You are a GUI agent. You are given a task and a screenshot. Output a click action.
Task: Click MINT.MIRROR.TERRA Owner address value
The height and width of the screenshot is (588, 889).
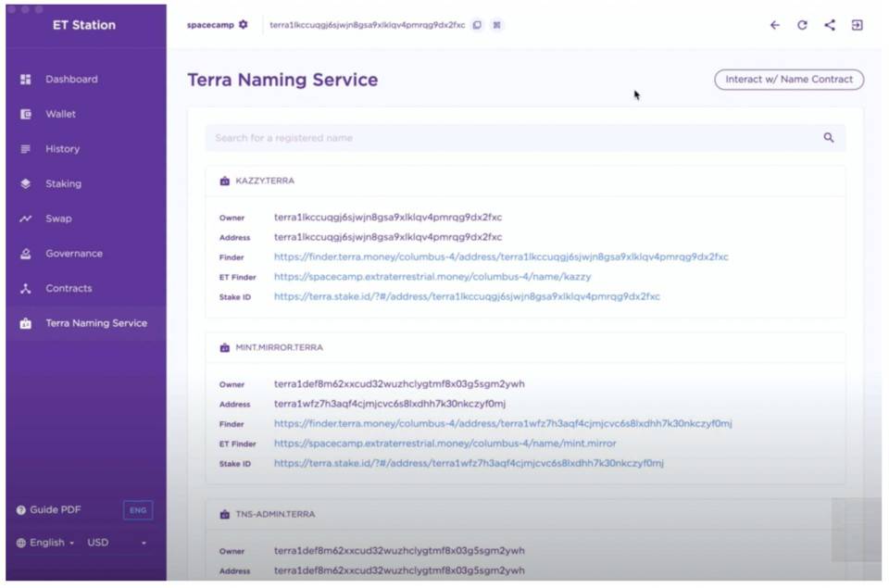point(399,384)
